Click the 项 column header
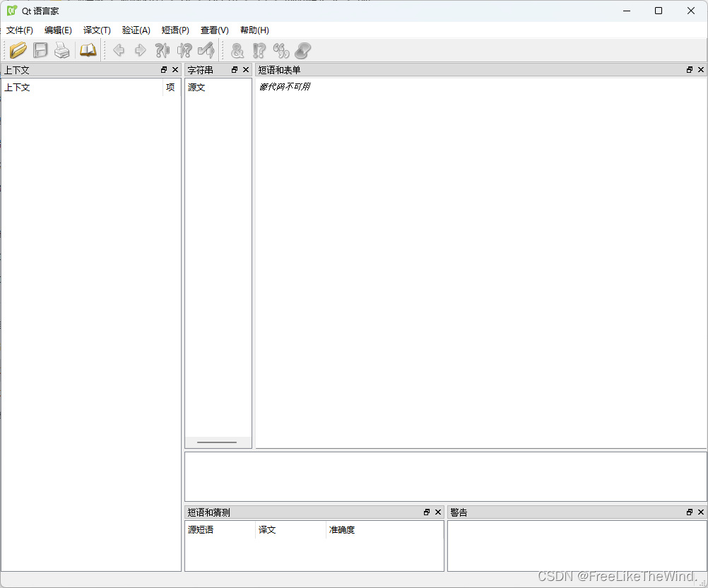 pyautogui.click(x=172, y=87)
